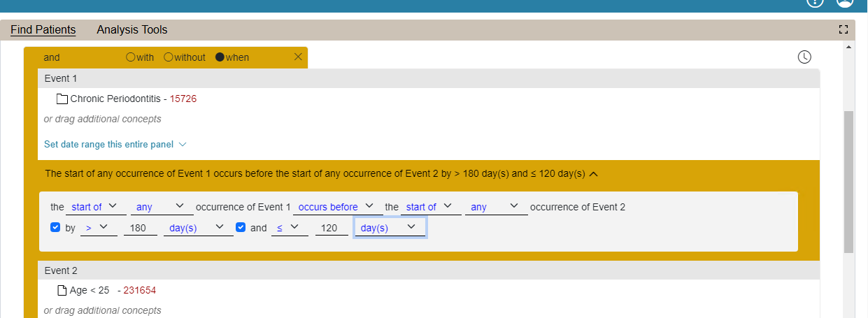Click the Chronic Periodontitis folder icon
Viewport: 868px width, 318px height.
pyautogui.click(x=62, y=99)
